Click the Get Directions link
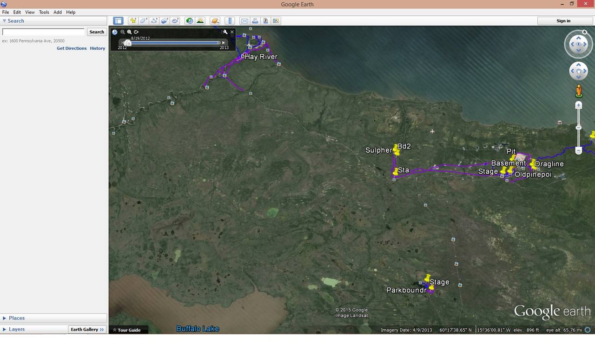The height and width of the screenshot is (364, 595). coord(72,48)
